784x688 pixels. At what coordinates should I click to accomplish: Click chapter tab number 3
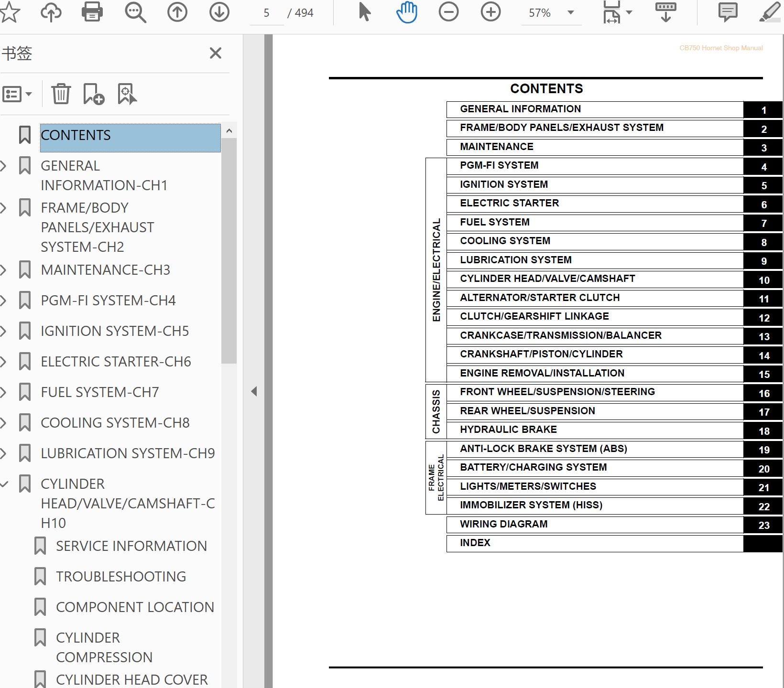763,148
